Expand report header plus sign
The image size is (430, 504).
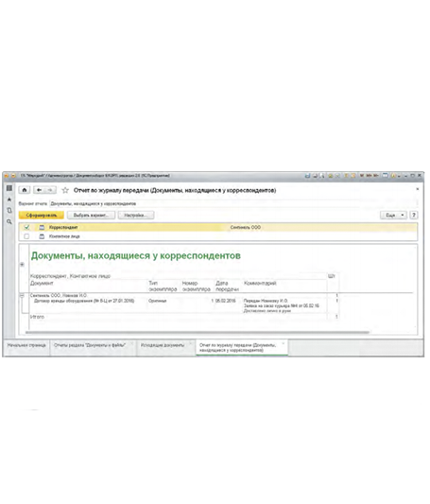coord(22,265)
